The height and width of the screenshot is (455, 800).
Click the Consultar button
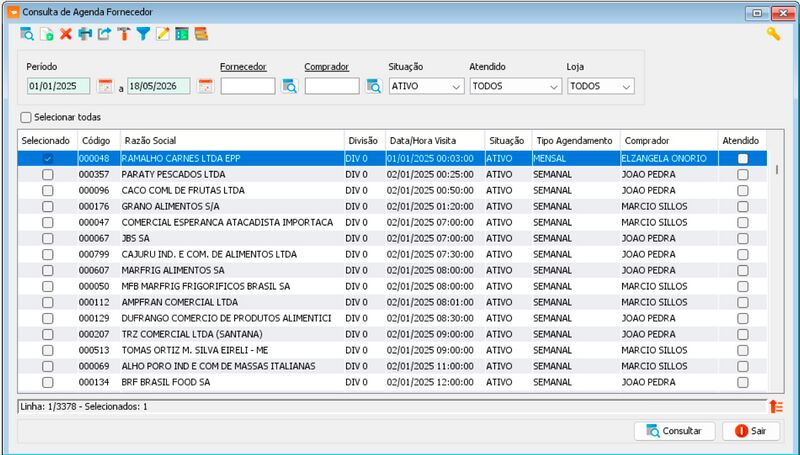click(x=674, y=431)
